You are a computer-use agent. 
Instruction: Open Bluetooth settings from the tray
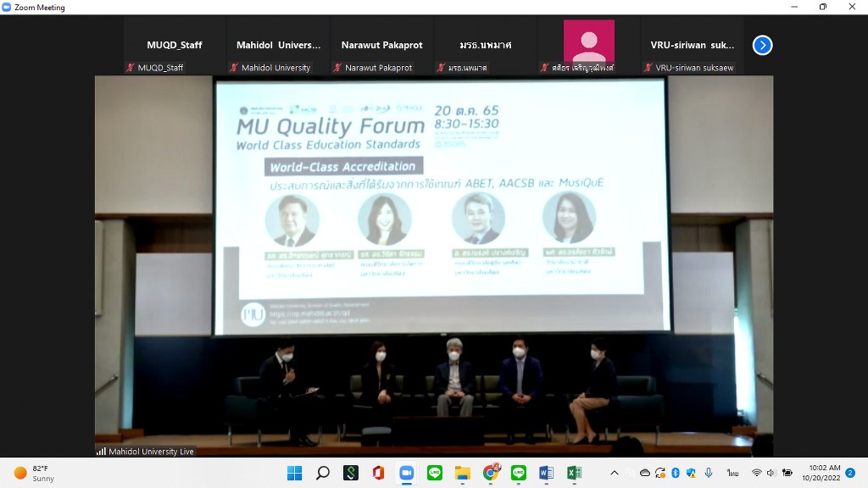click(676, 473)
